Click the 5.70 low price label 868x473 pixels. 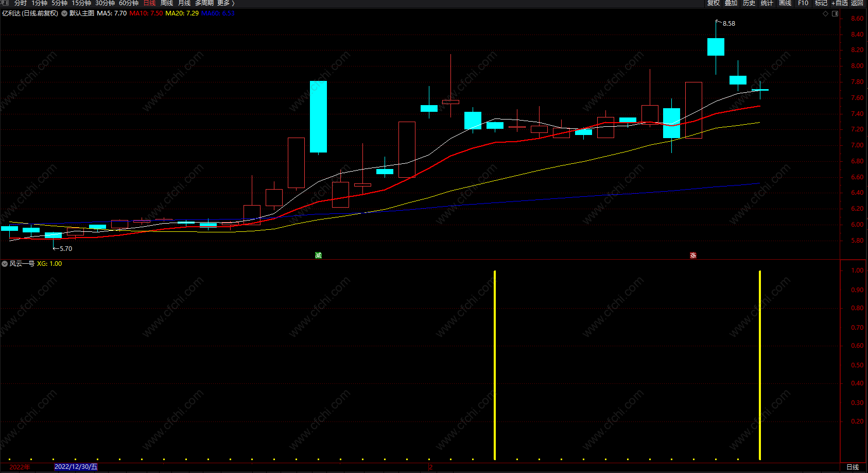tap(66, 249)
